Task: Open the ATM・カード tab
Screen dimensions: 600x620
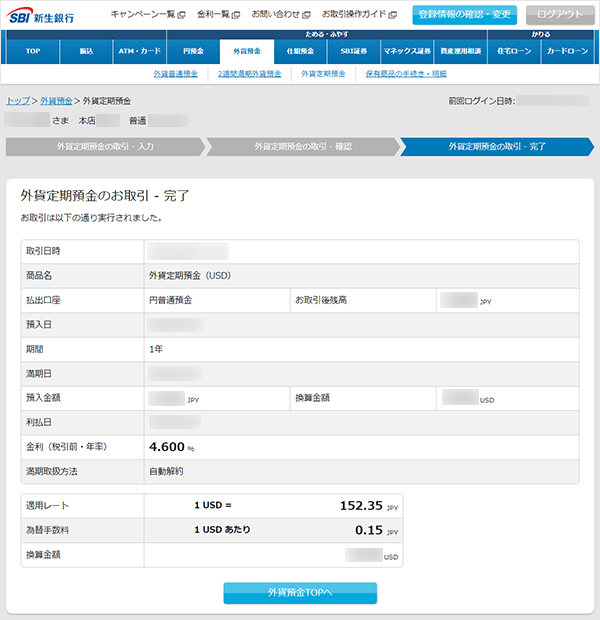Action: tap(138, 50)
